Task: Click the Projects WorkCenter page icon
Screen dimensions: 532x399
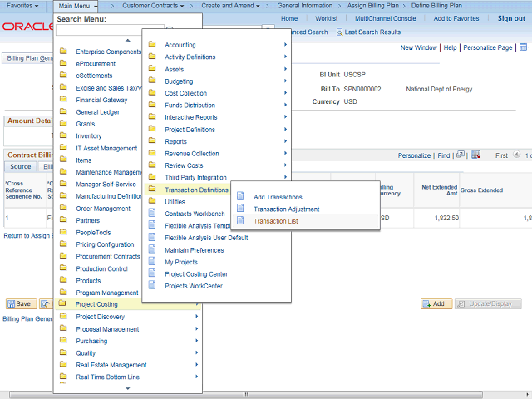Action: tap(153, 286)
